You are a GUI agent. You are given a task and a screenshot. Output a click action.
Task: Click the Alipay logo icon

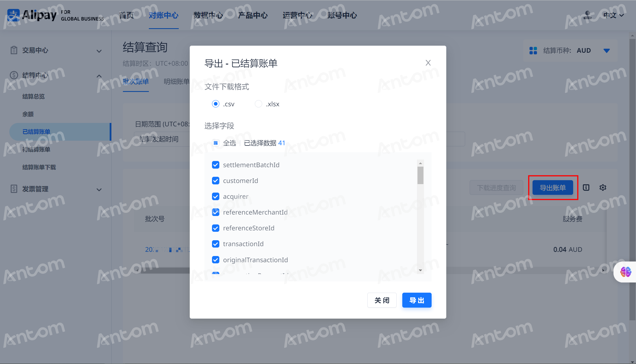point(13,15)
